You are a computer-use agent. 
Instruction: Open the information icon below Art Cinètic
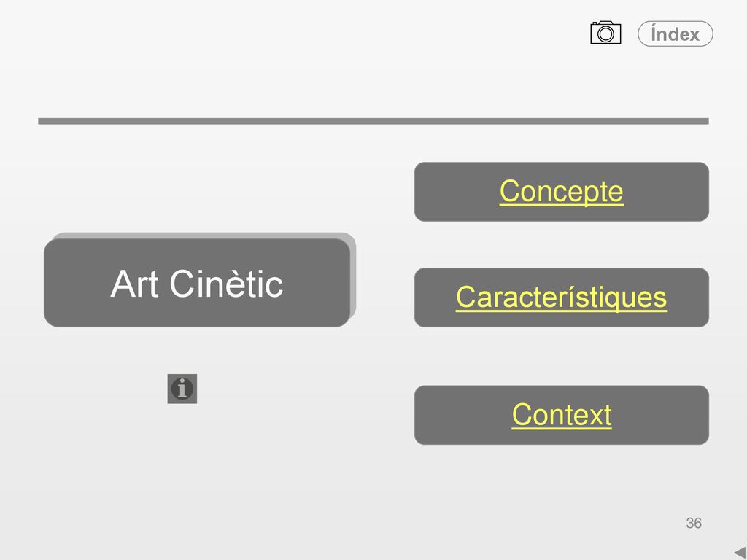coord(182,389)
